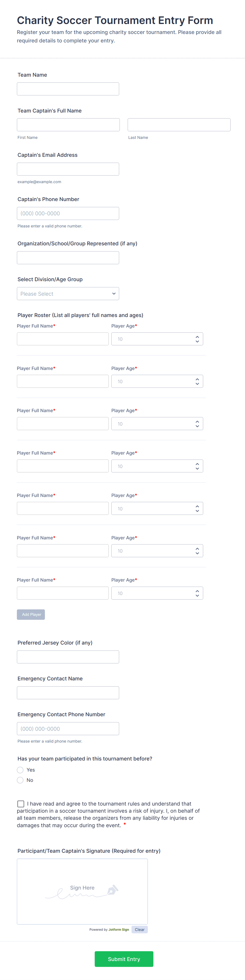Click the Add Player button
Image resolution: width=245 pixels, height=980 pixels.
pos(31,615)
